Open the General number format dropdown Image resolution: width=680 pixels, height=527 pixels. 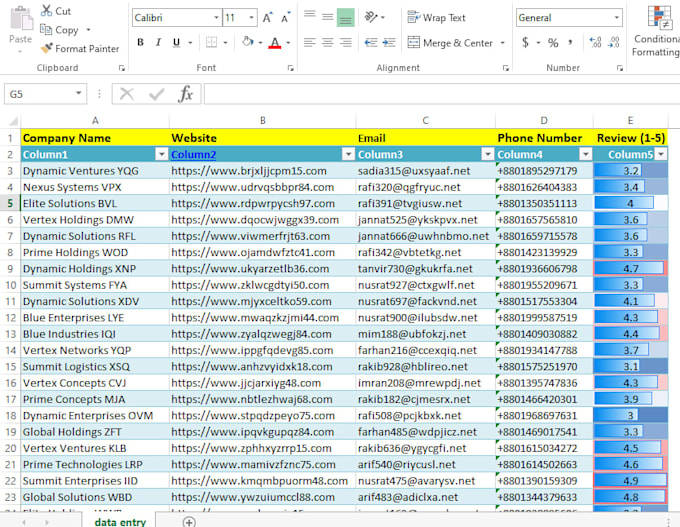click(616, 18)
